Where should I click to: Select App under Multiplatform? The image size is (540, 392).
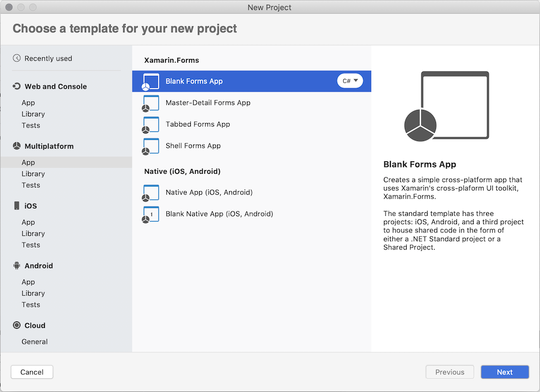66,162
